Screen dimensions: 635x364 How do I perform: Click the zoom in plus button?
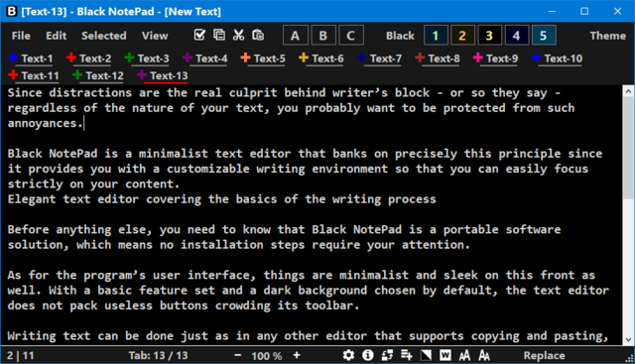click(297, 355)
